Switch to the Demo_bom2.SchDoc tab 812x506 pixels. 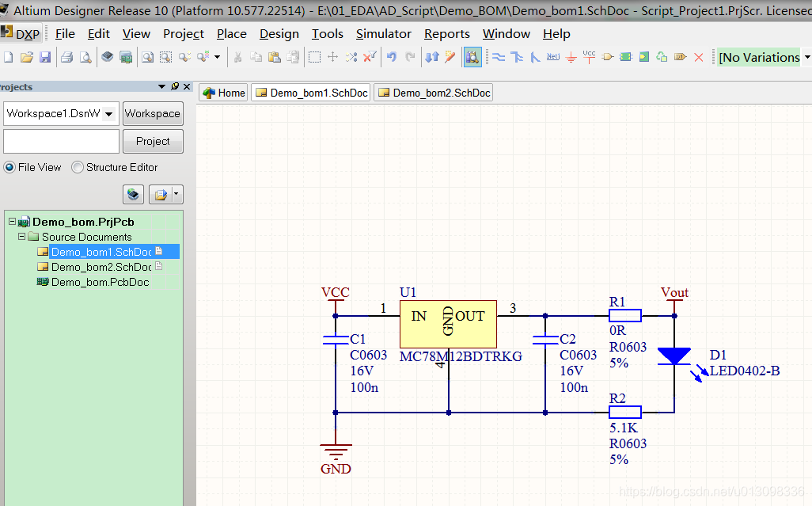tap(434, 93)
